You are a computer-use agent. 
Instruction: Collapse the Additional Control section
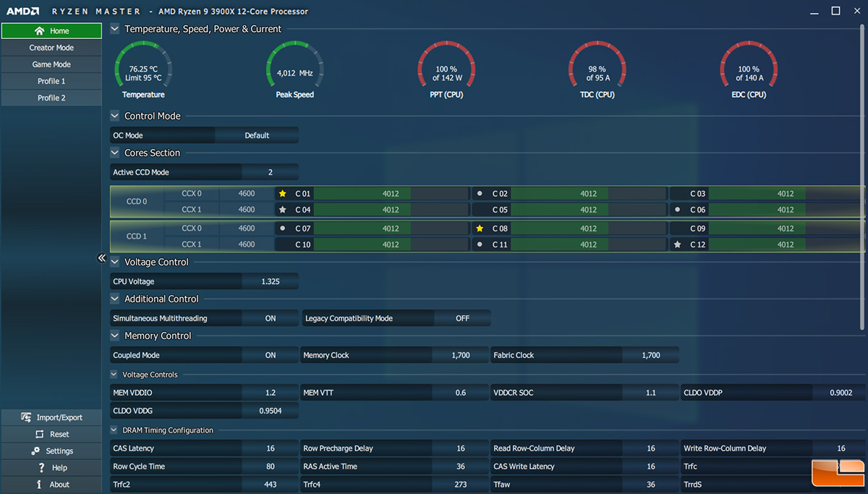pos(114,299)
